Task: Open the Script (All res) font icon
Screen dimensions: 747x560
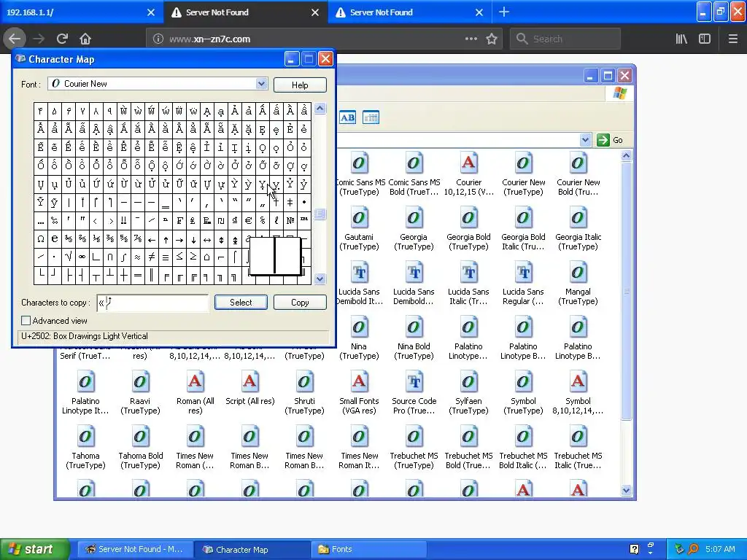Action: tap(249, 382)
